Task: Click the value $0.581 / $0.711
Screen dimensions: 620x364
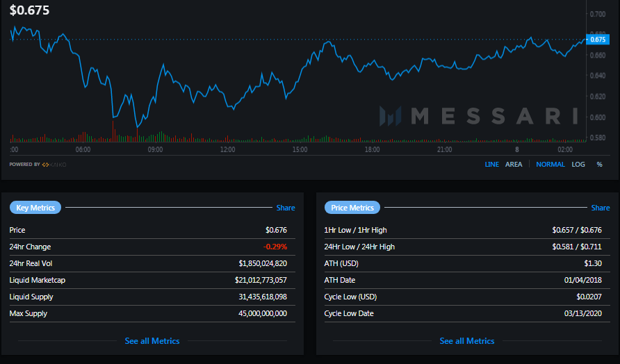Action: (x=577, y=247)
